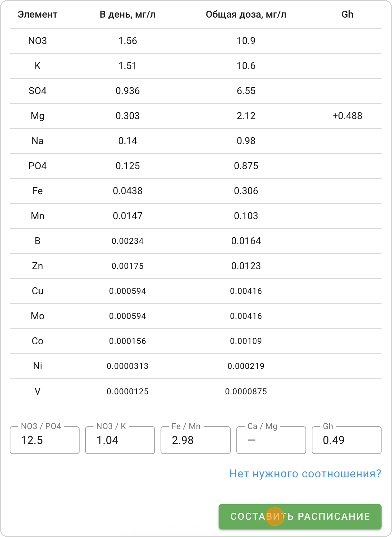Click the K daily dose value 1.51

127,66
